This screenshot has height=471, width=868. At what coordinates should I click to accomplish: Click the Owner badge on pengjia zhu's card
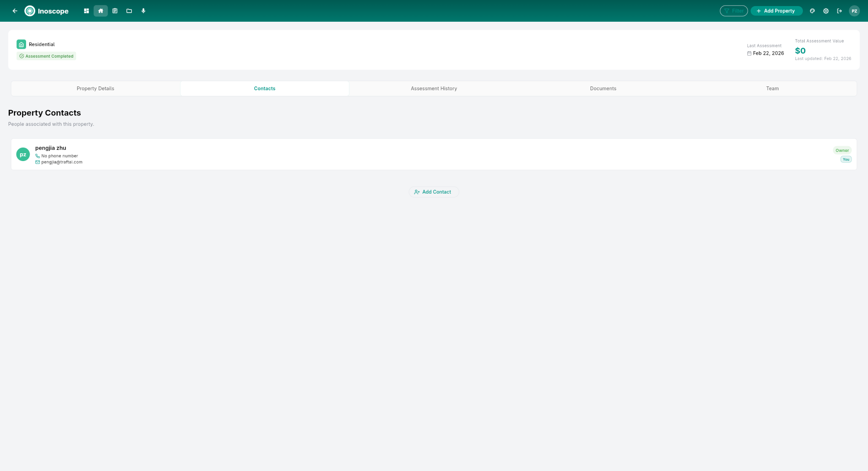point(842,150)
